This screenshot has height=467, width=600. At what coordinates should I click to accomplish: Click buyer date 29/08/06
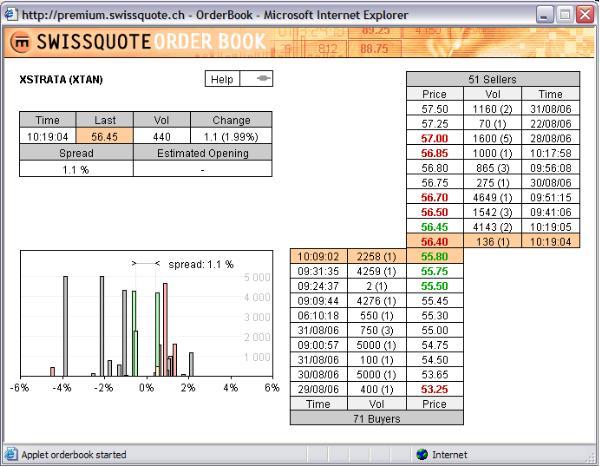pos(318,389)
